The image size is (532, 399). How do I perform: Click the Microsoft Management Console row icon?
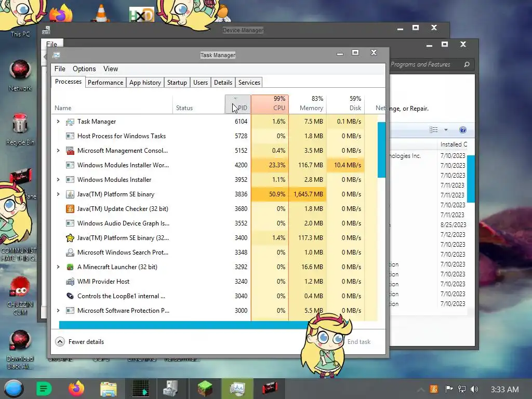70,151
